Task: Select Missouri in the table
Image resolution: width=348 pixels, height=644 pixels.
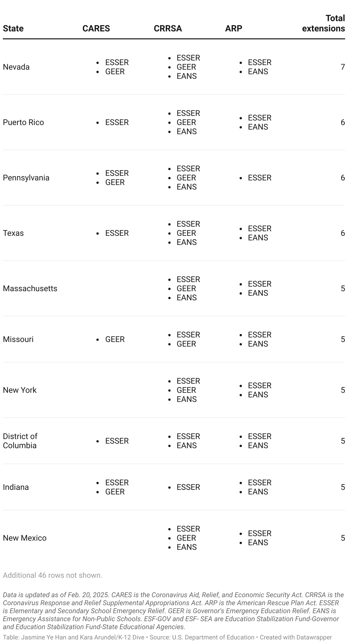Action: [18, 339]
